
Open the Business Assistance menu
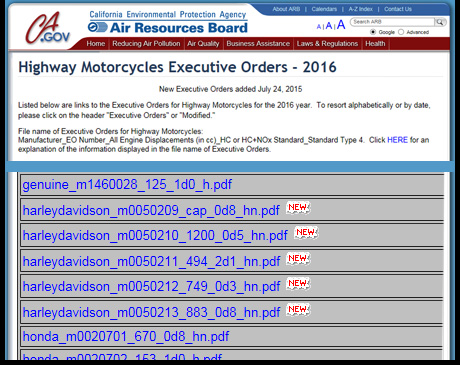pyautogui.click(x=258, y=44)
